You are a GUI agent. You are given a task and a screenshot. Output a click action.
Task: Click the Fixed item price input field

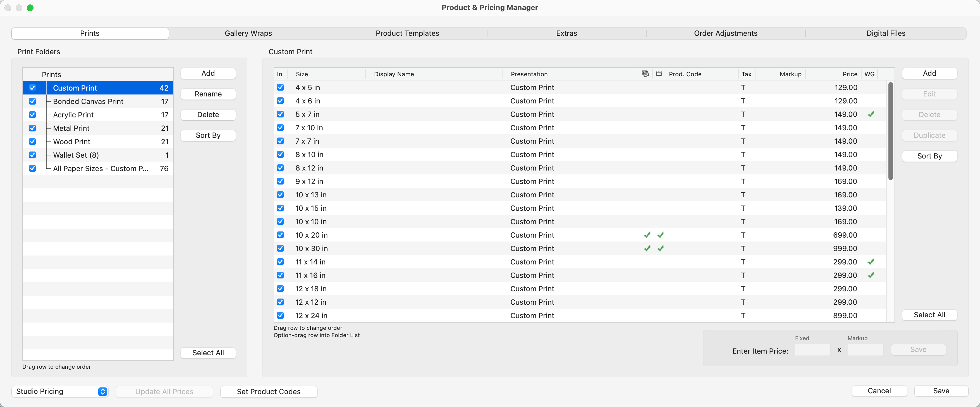coord(812,350)
